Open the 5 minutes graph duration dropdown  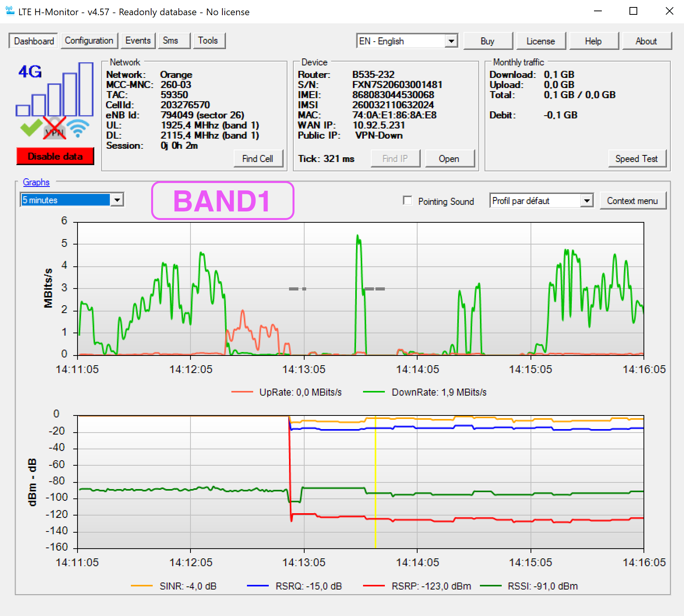[72, 200]
